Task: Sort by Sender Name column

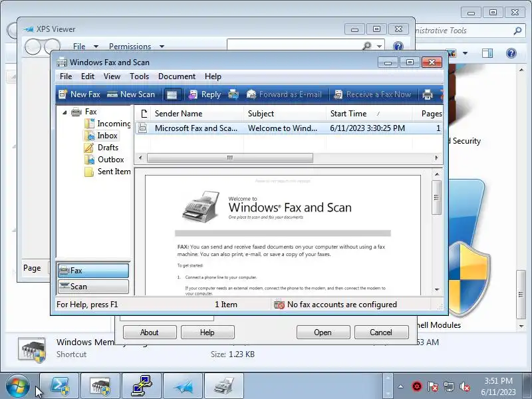Action: [197, 113]
